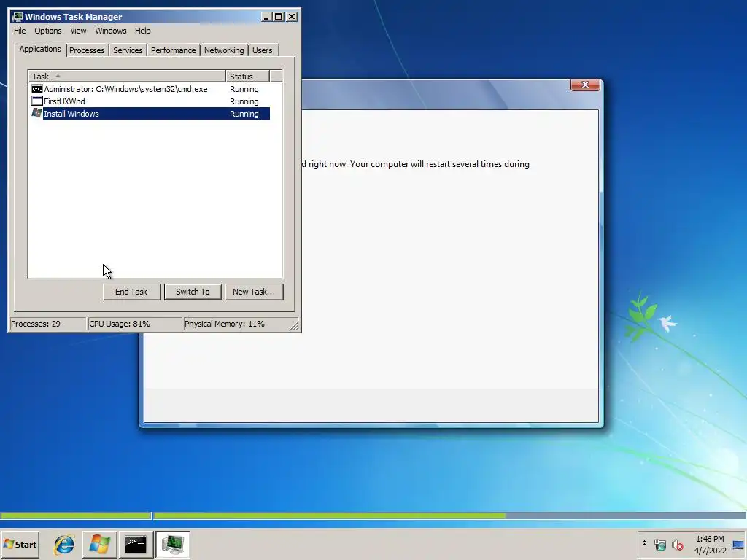Click the Show desktop icon in tray
747x560 pixels.
738,545
